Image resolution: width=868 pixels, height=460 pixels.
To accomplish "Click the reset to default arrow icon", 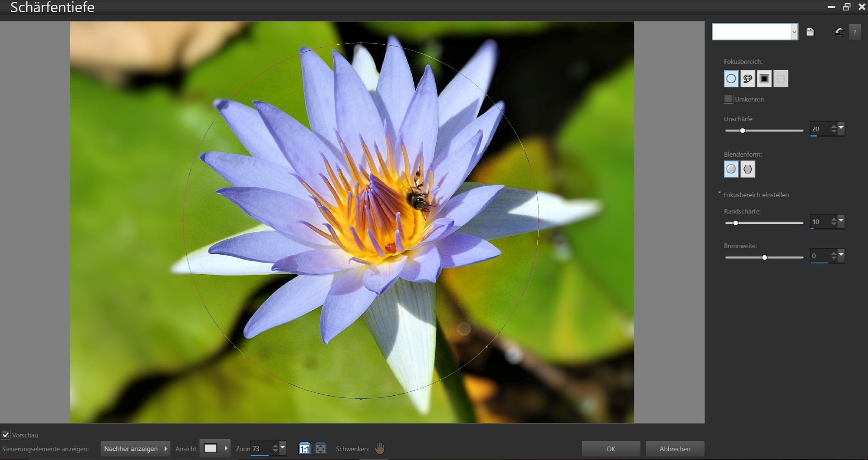I will click(x=838, y=32).
